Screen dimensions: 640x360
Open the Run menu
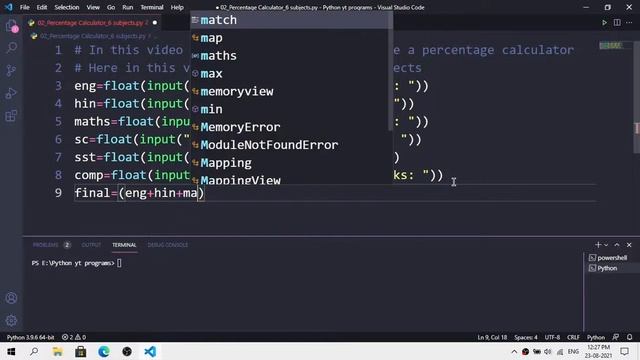[127, 7]
